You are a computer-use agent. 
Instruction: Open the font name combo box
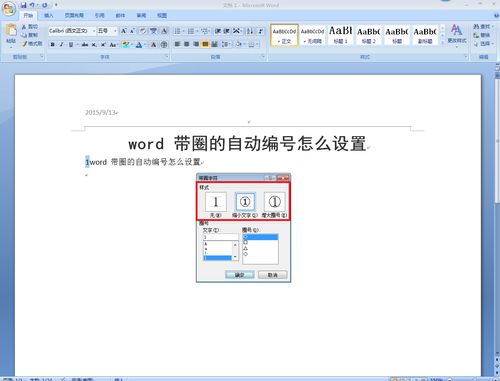[72, 31]
